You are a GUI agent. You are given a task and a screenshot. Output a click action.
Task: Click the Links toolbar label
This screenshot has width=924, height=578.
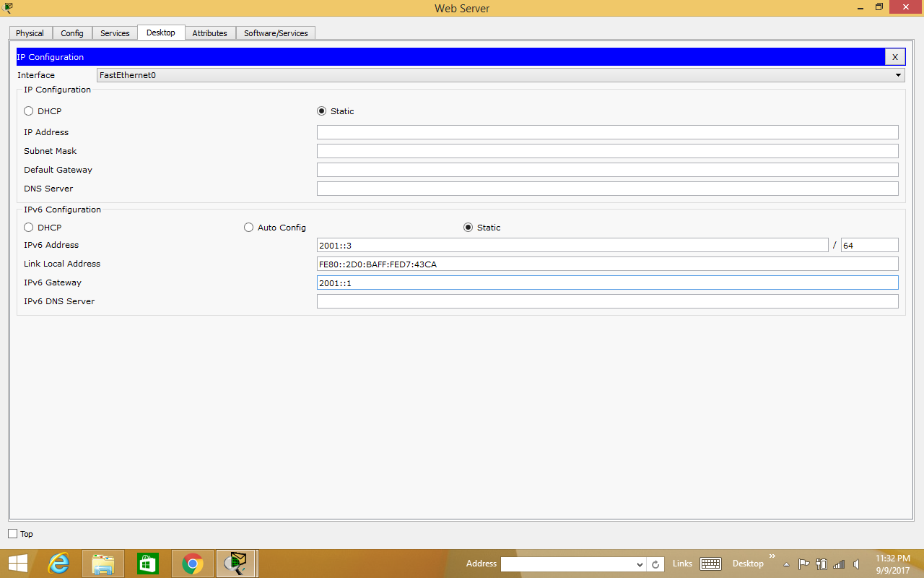pos(682,564)
